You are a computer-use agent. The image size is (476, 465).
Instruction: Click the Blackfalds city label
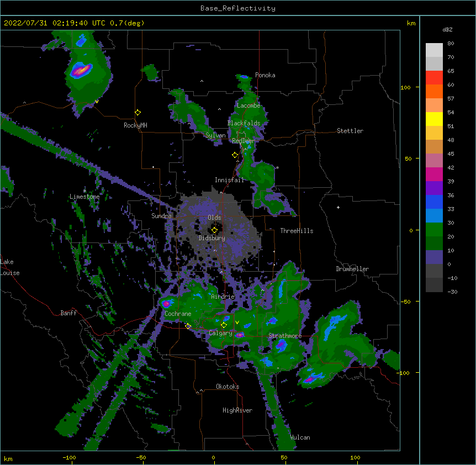(x=244, y=123)
